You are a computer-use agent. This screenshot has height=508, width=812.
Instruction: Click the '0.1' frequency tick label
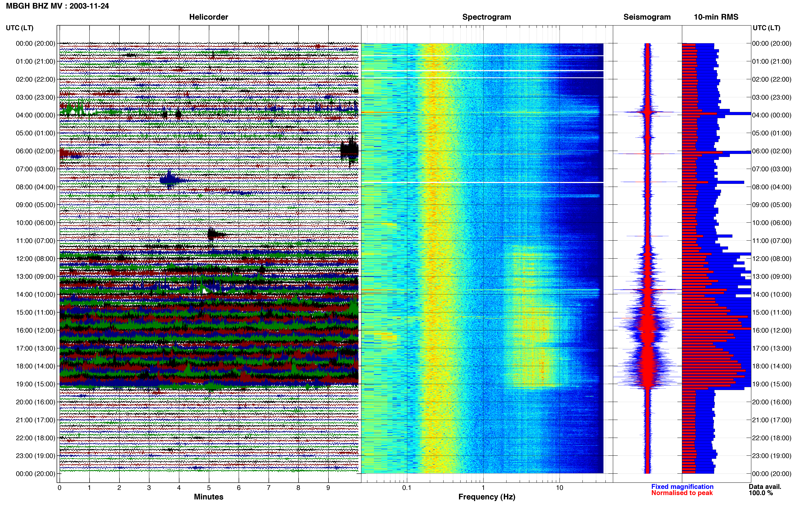pyautogui.click(x=407, y=487)
